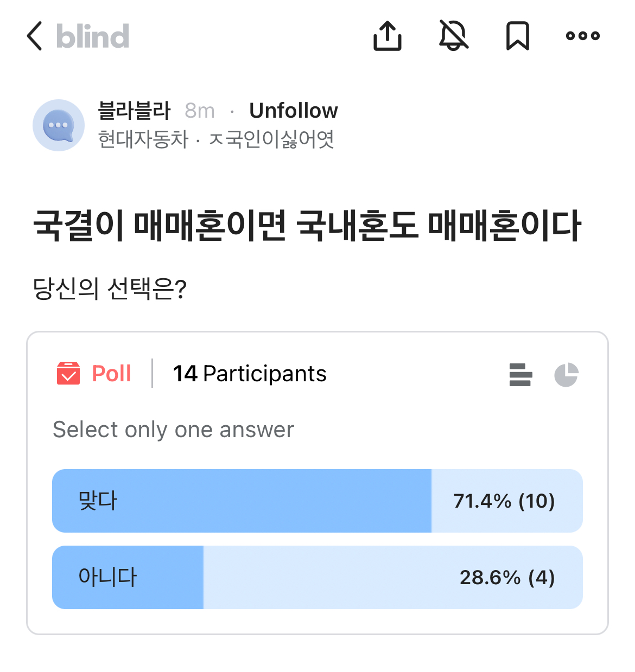
Task: Tap the blind logo
Action: [93, 36]
